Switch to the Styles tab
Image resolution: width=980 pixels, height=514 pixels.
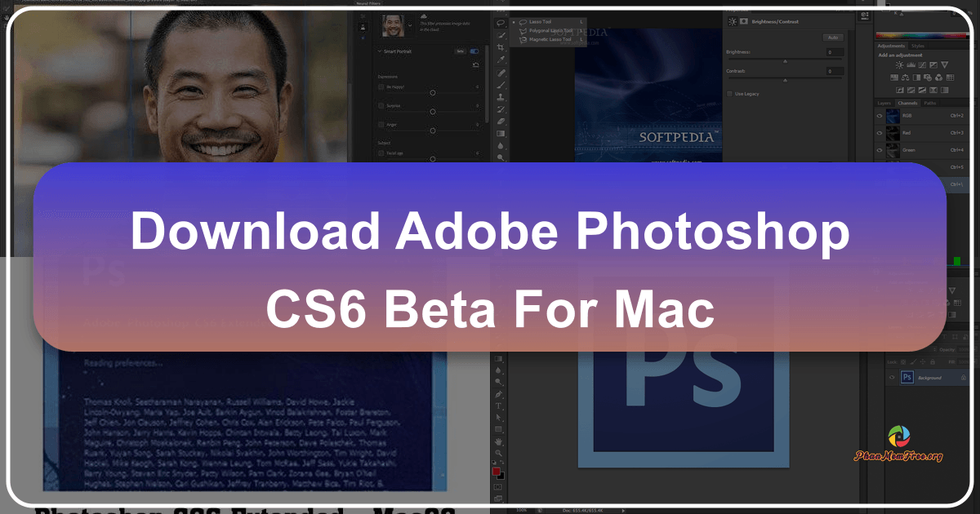coord(918,46)
